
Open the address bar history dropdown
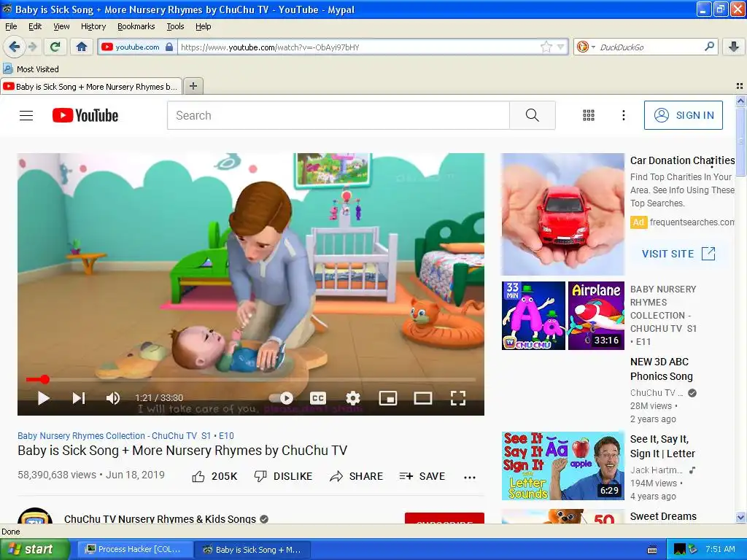pyautogui.click(x=561, y=47)
